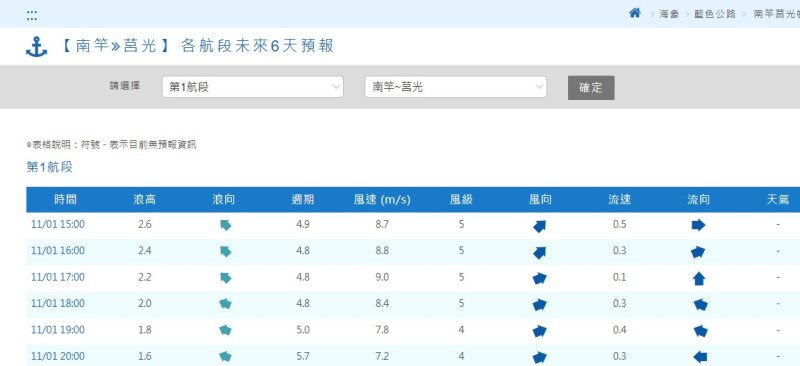
Task: Click wind speed value 8.8
Action: 382,251
